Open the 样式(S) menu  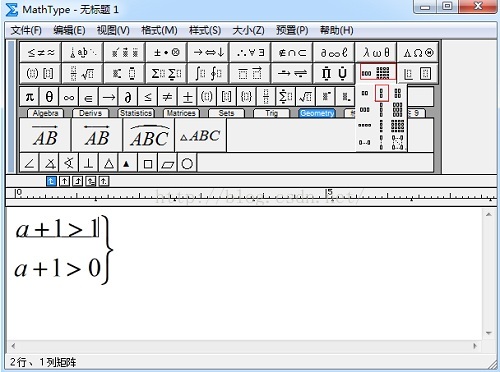point(205,30)
